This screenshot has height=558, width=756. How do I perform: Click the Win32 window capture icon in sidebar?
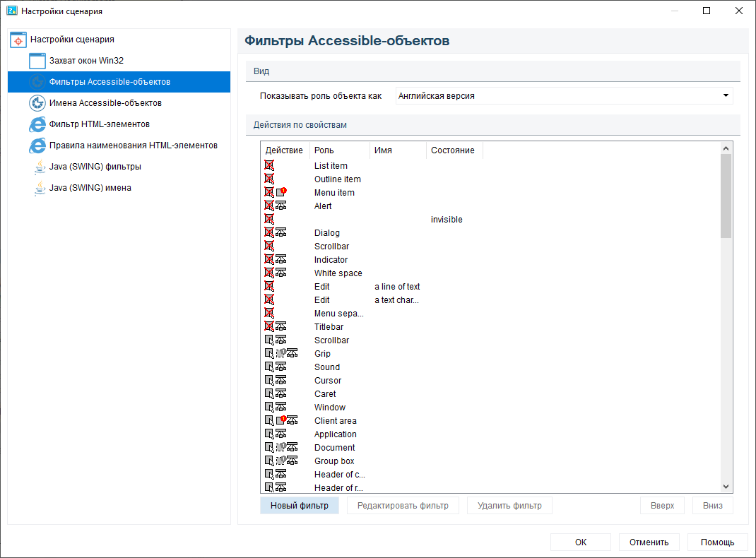[x=37, y=61]
